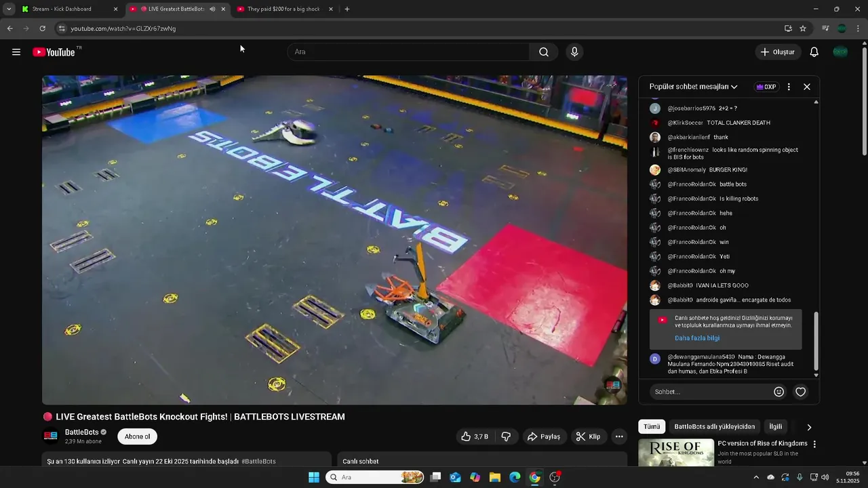Open Rise of Kingdoms ad thumbnail
Image resolution: width=868 pixels, height=488 pixels.
tap(676, 453)
